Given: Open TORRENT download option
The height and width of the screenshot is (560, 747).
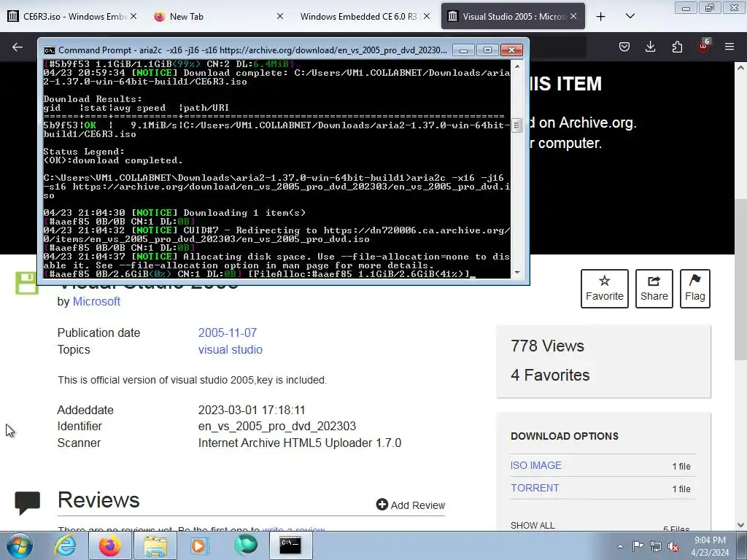Looking at the screenshot, I should point(535,488).
